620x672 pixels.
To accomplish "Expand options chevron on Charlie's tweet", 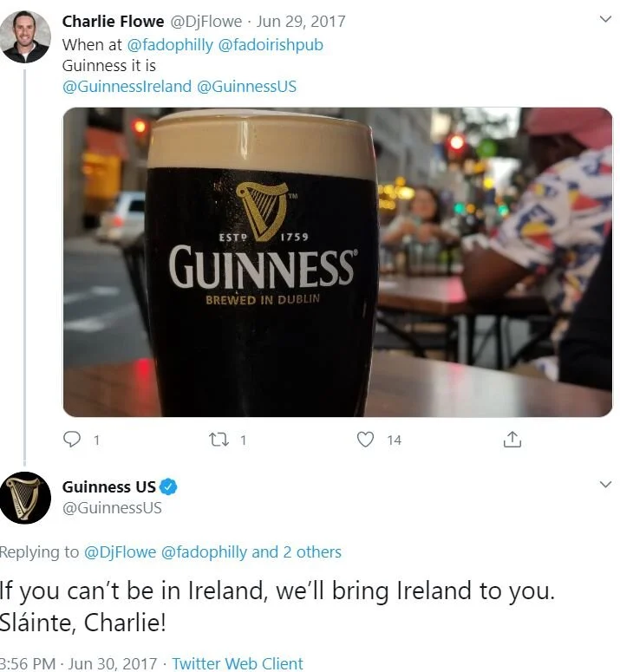I will (605, 19).
